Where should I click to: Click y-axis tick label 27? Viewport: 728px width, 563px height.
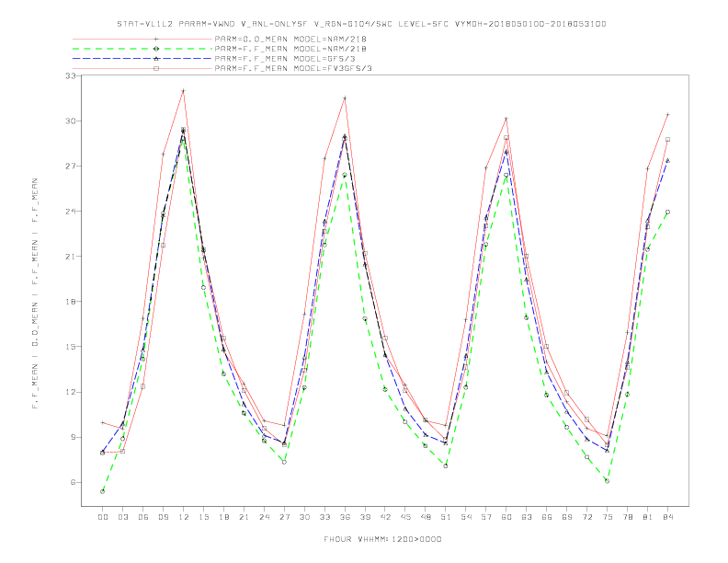(71, 166)
